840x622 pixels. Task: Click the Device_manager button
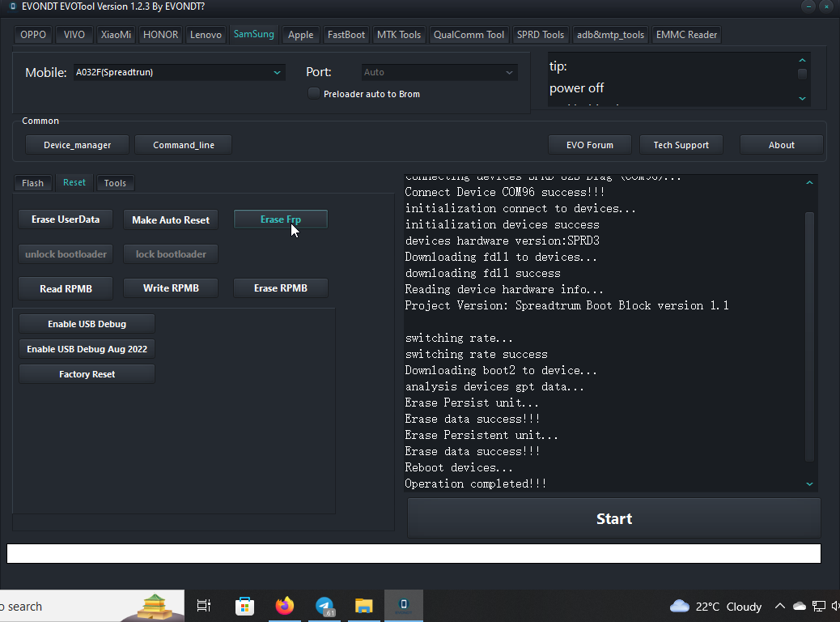coord(77,145)
